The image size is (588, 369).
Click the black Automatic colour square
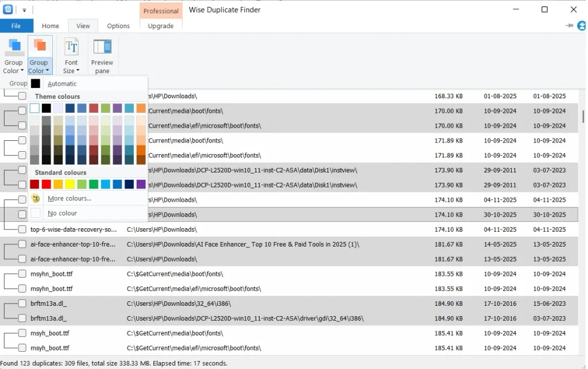coord(36,83)
